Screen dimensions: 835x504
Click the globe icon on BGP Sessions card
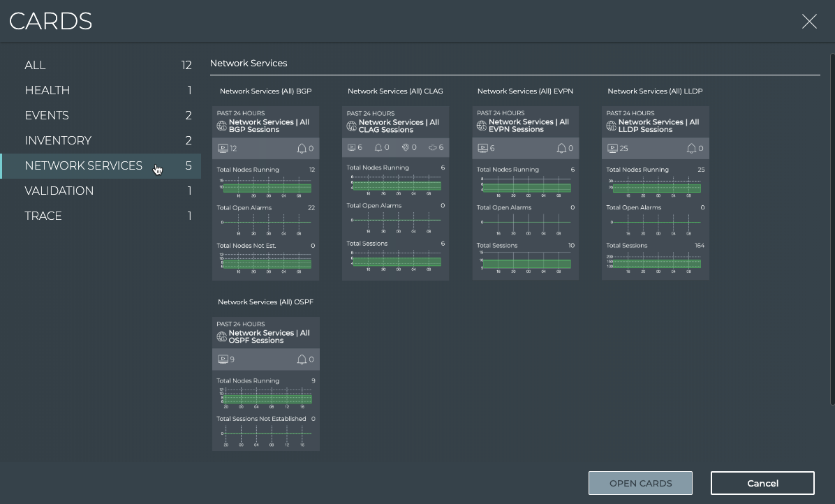(x=222, y=126)
